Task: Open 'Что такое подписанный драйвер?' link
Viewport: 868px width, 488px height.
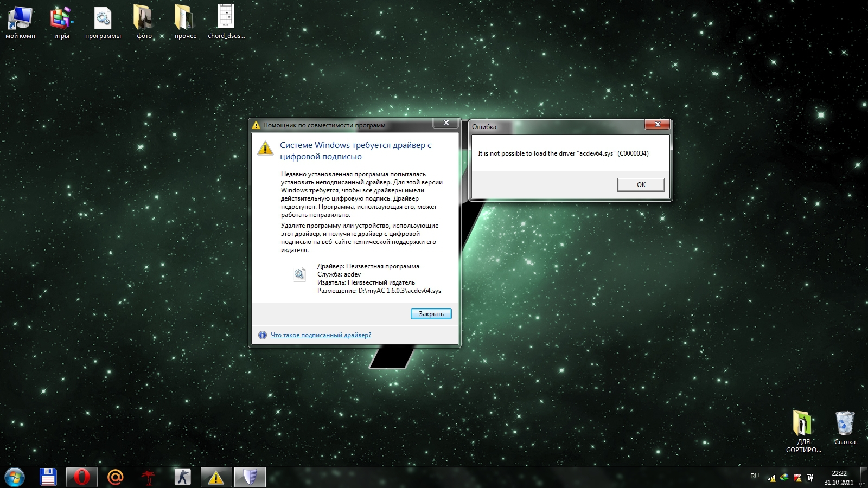Action: (321, 335)
